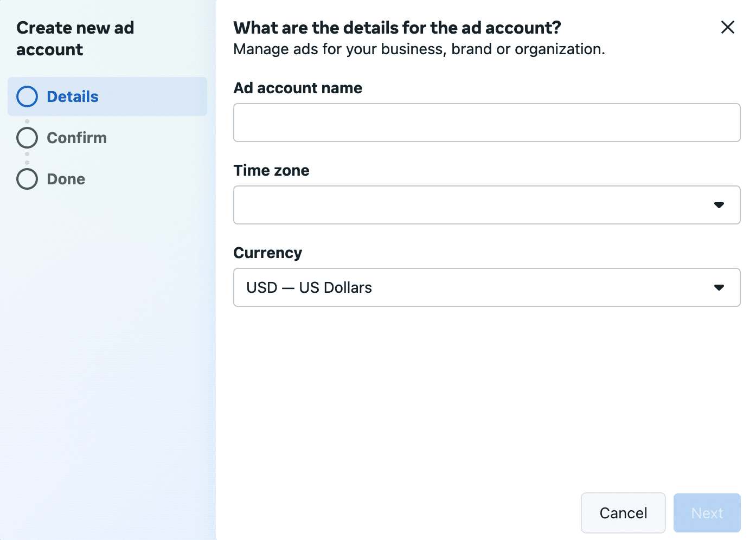
Task: Select the Details step in the sidebar
Action: coord(72,96)
